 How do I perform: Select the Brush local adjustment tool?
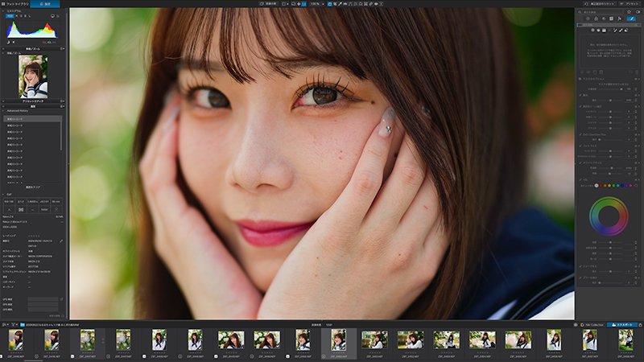621,31
